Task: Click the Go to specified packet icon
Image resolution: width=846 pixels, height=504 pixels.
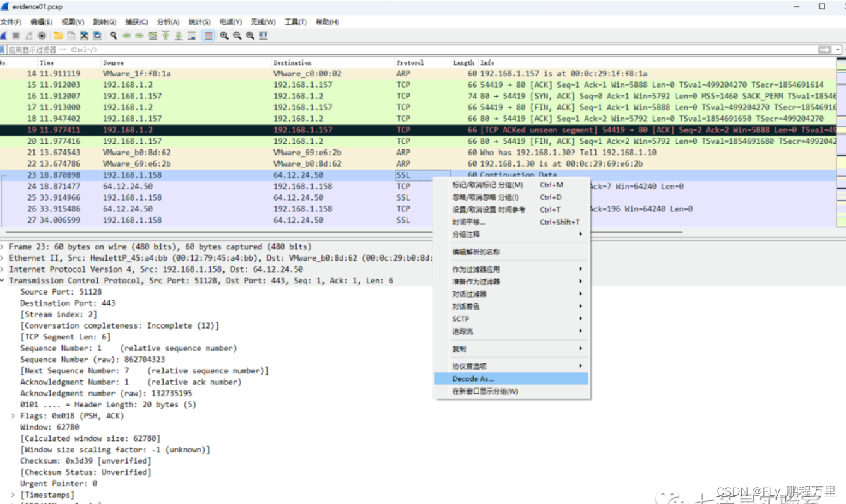Action: (x=152, y=36)
